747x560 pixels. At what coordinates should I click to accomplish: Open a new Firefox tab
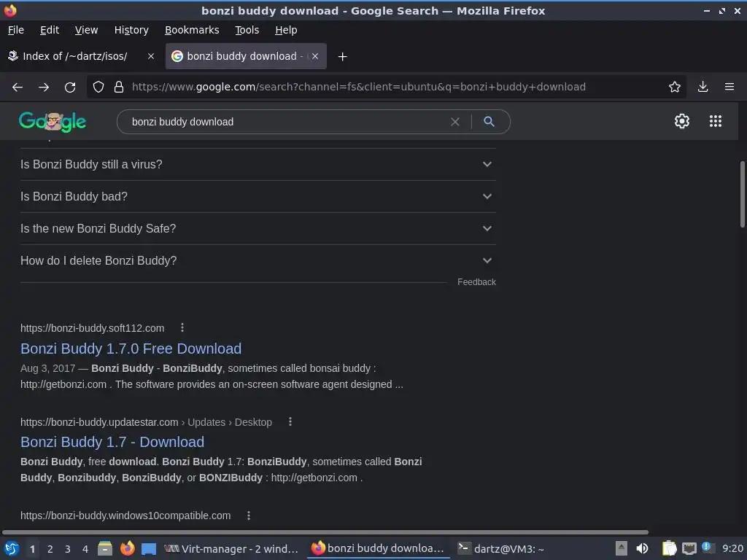click(342, 57)
